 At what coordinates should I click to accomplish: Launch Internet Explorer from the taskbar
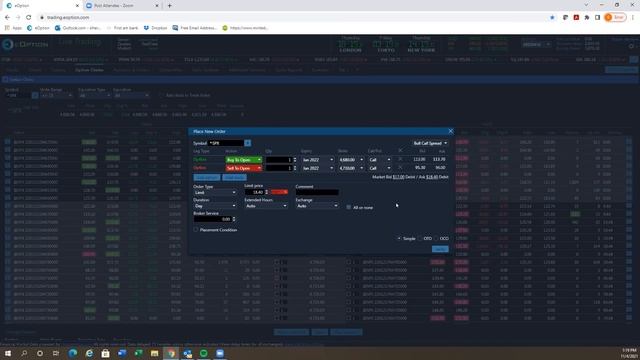89,353
